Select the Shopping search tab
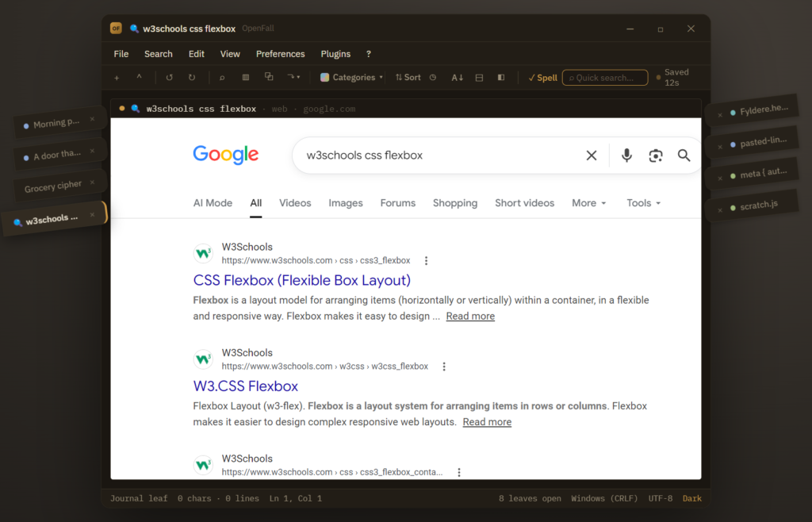The height and width of the screenshot is (522, 812). point(455,203)
